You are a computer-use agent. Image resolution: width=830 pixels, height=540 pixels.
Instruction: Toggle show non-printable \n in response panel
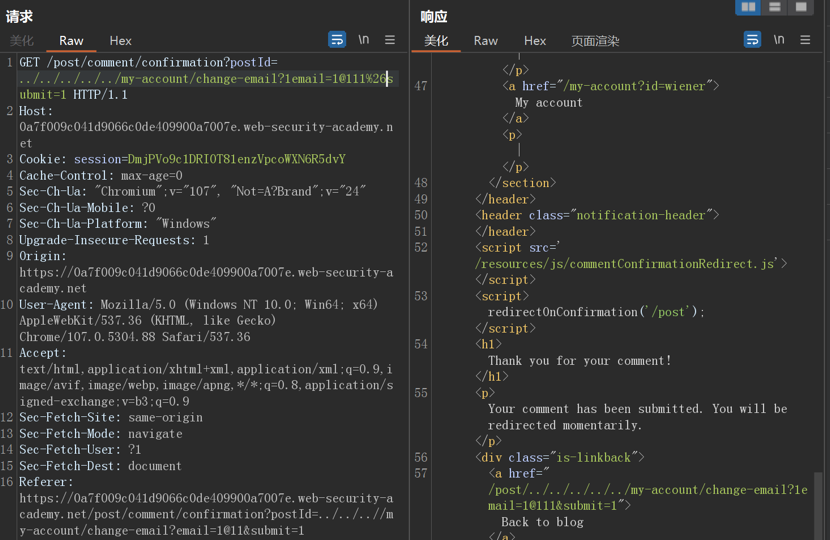779,40
